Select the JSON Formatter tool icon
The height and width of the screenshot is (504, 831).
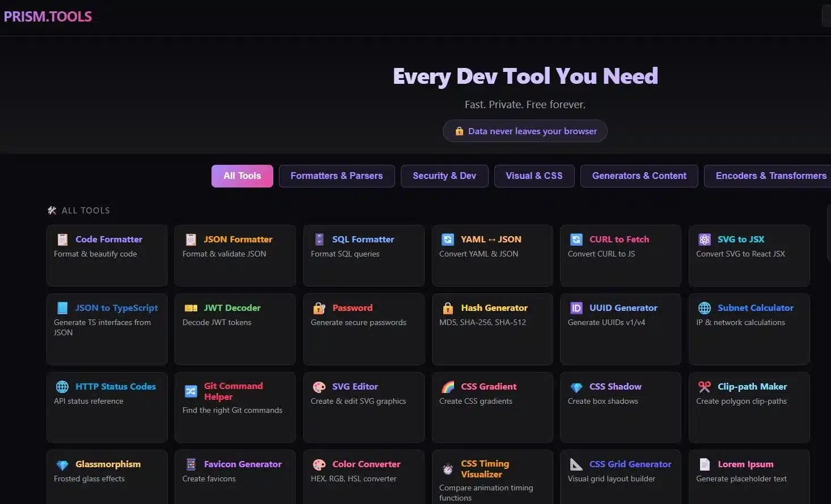190,238
